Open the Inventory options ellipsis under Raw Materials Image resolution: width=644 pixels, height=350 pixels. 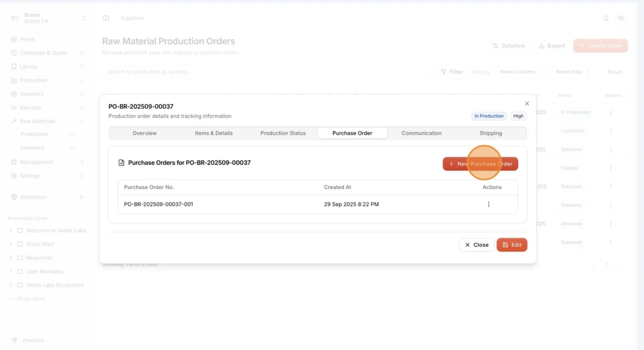click(x=72, y=148)
